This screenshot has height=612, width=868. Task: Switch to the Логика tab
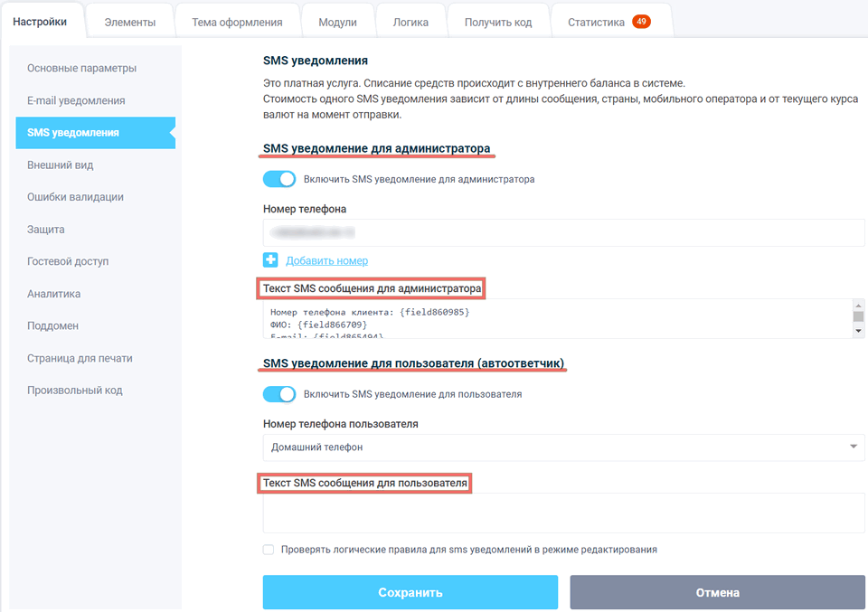pyautogui.click(x=410, y=18)
